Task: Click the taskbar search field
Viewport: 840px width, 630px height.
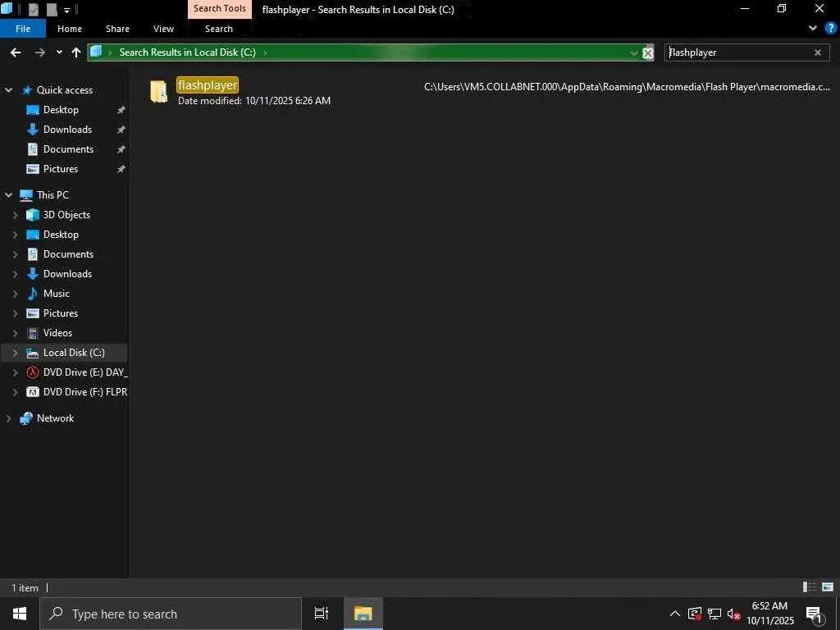Action: click(x=171, y=614)
